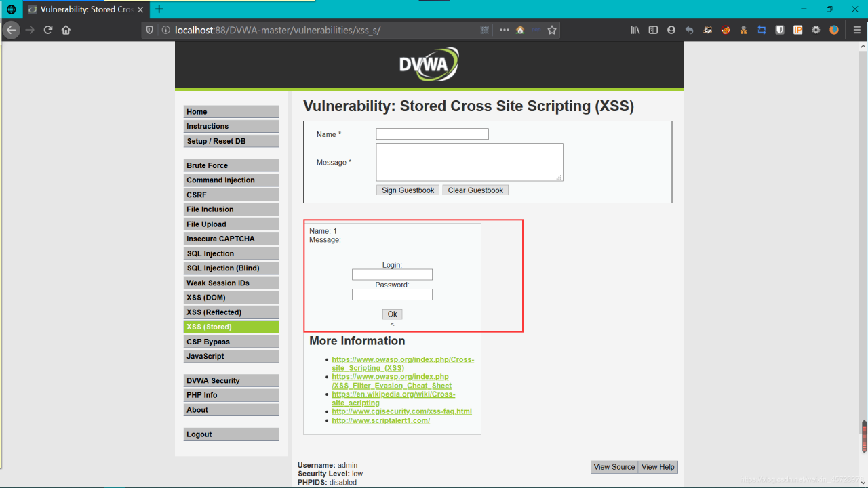The height and width of the screenshot is (488, 868).
Task: Click the Ok button in injected form
Action: point(392,314)
